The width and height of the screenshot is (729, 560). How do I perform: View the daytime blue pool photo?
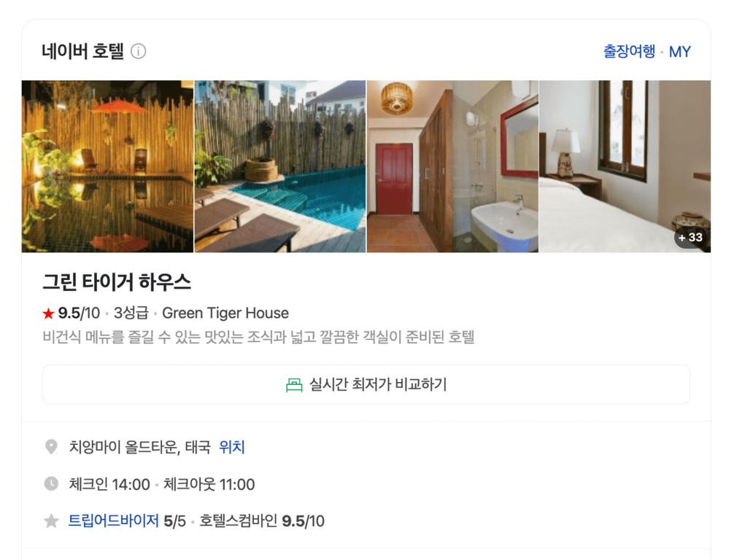[x=280, y=166]
